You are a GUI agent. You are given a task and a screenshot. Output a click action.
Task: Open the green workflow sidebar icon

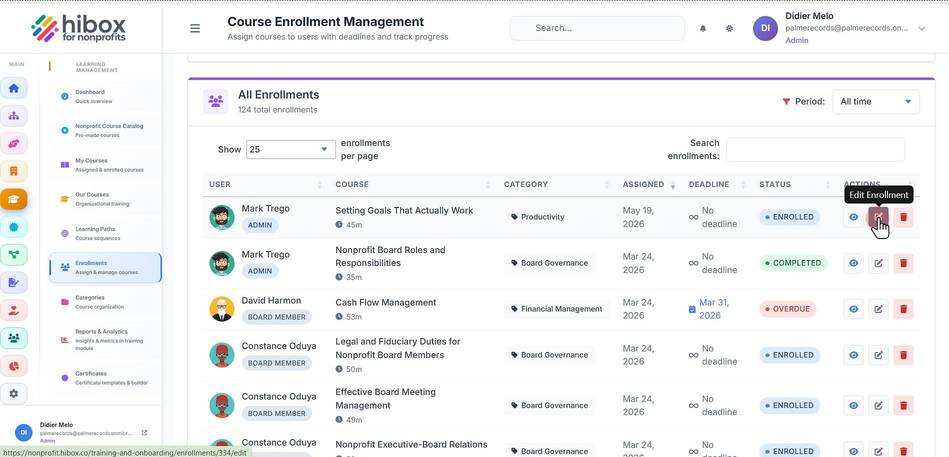(x=14, y=255)
